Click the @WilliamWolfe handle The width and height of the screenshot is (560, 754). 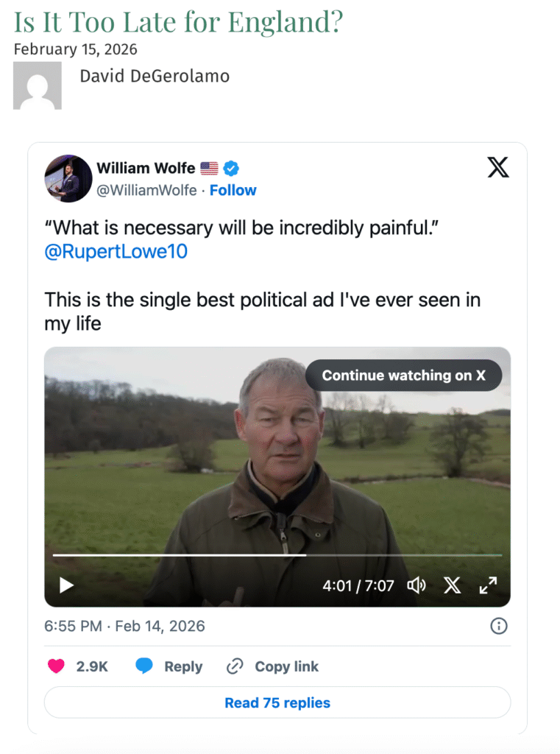point(146,190)
